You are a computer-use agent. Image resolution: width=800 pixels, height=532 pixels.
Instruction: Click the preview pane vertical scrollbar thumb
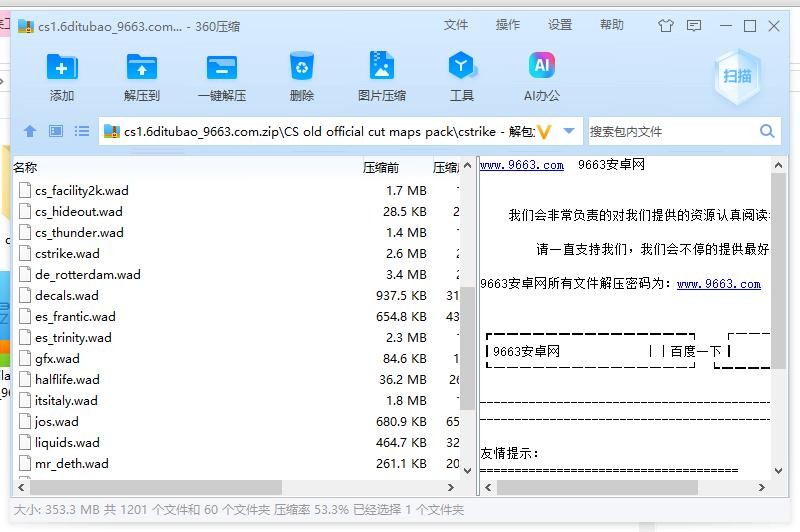coord(778,271)
